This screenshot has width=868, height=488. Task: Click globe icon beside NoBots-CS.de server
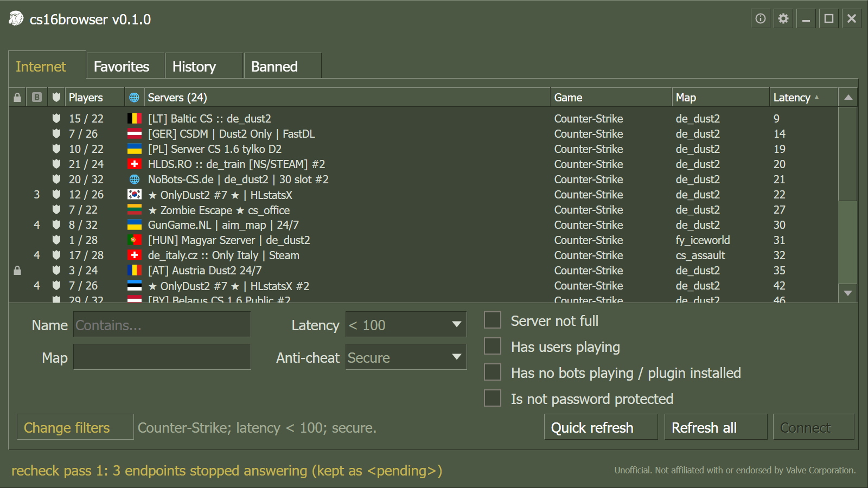[135, 179]
